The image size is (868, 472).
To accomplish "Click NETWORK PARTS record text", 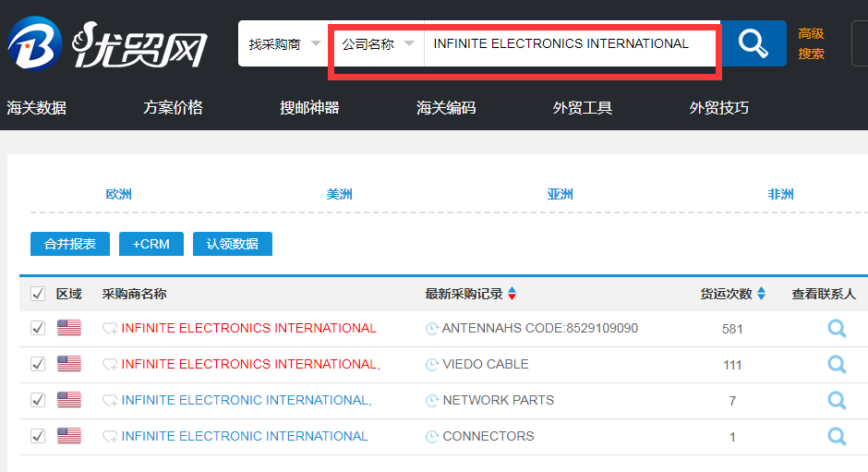I will click(499, 400).
